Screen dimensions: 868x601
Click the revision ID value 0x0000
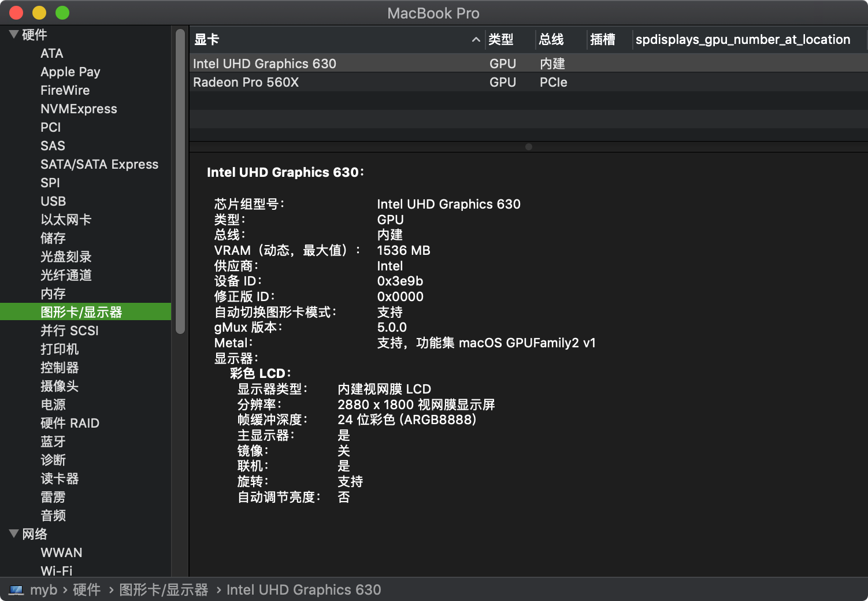[x=400, y=297]
